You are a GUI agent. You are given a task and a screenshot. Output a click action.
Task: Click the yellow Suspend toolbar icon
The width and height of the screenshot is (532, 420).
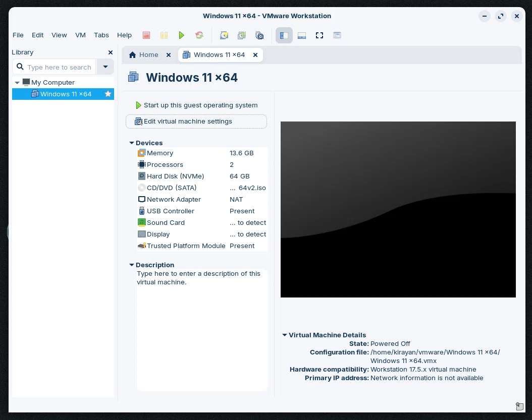[164, 35]
